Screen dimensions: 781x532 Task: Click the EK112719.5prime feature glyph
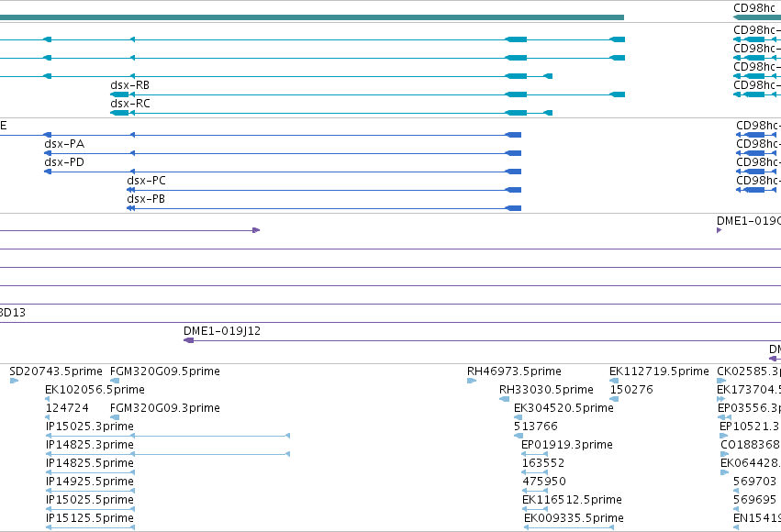(614, 381)
